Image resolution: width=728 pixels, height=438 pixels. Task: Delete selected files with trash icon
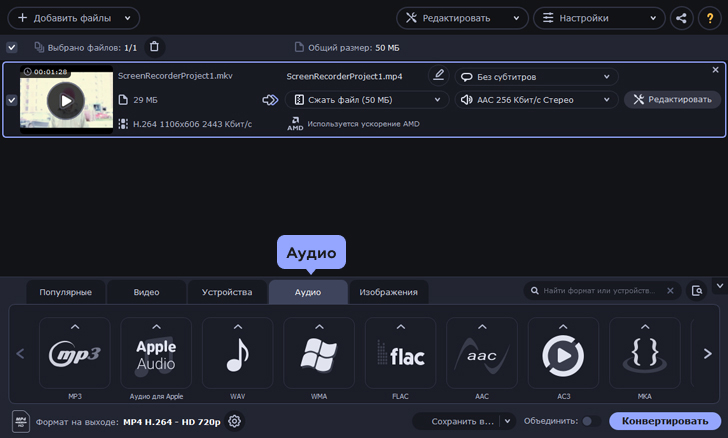(x=154, y=47)
